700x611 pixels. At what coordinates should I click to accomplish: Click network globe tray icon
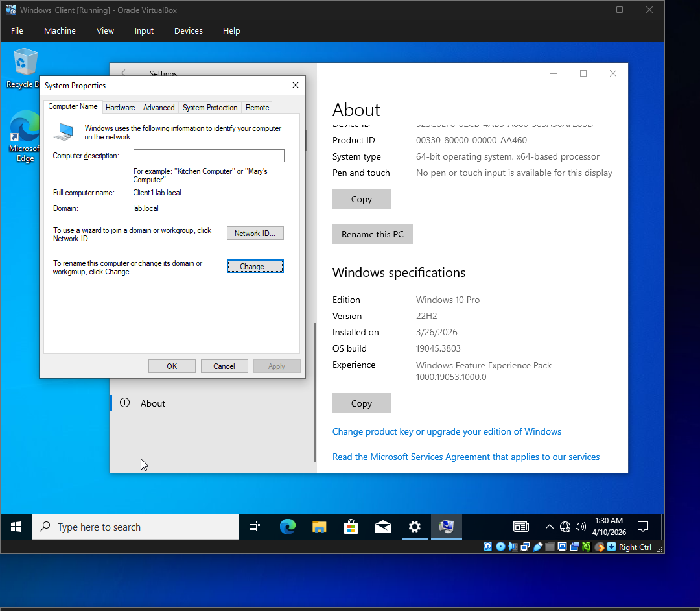click(565, 527)
